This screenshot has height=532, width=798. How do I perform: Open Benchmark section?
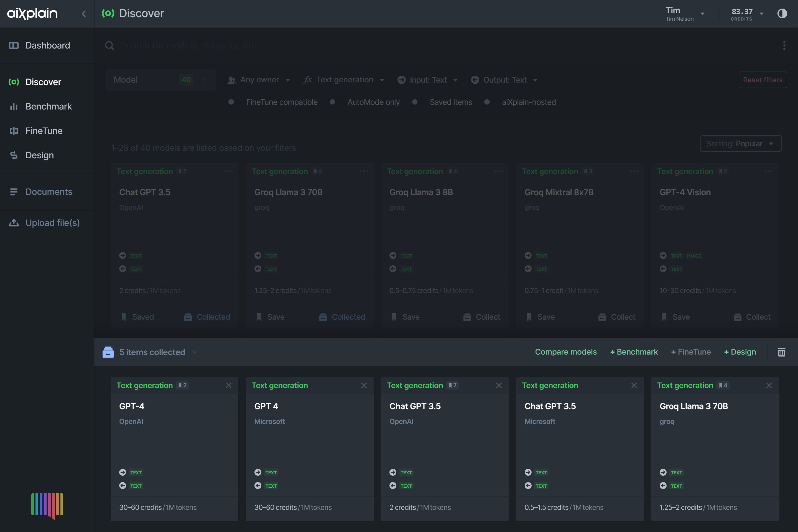click(47, 106)
